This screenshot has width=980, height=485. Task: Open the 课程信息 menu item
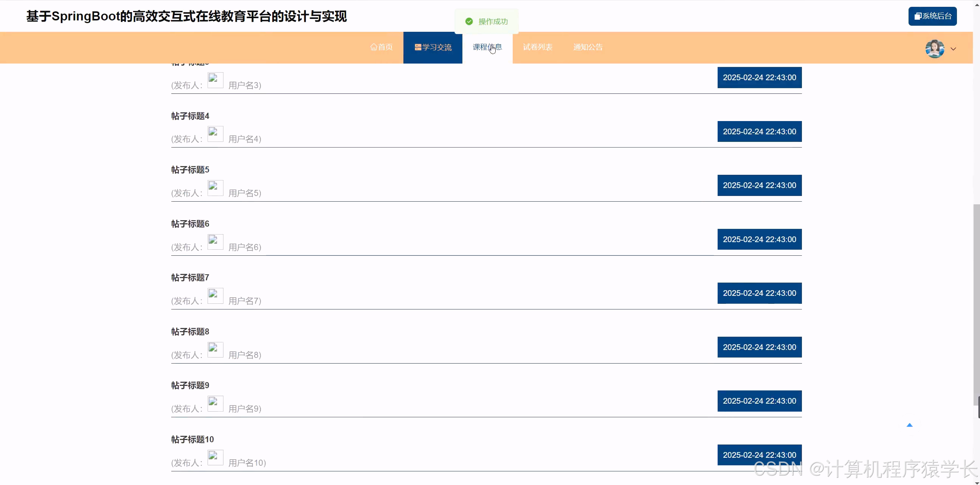[x=487, y=47]
